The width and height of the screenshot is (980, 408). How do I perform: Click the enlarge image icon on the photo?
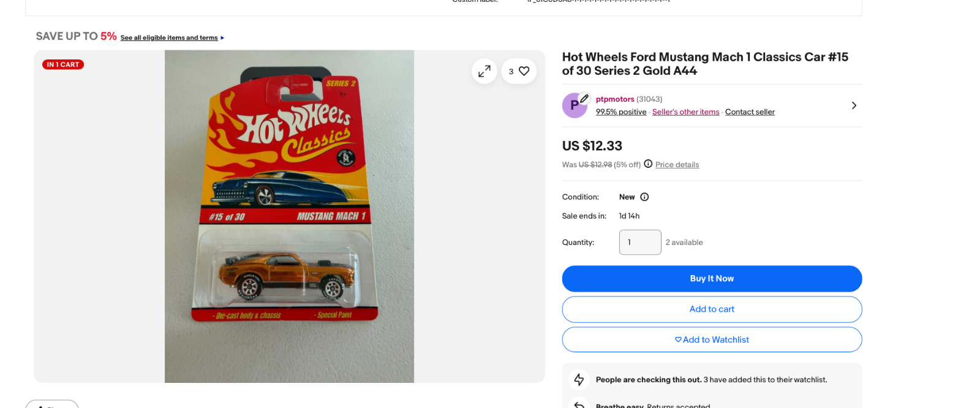pos(484,72)
